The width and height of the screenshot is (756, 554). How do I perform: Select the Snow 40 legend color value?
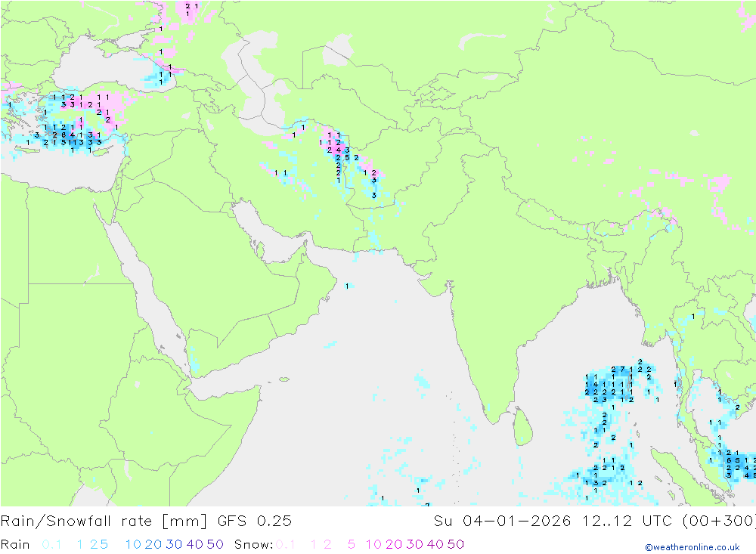435,544
